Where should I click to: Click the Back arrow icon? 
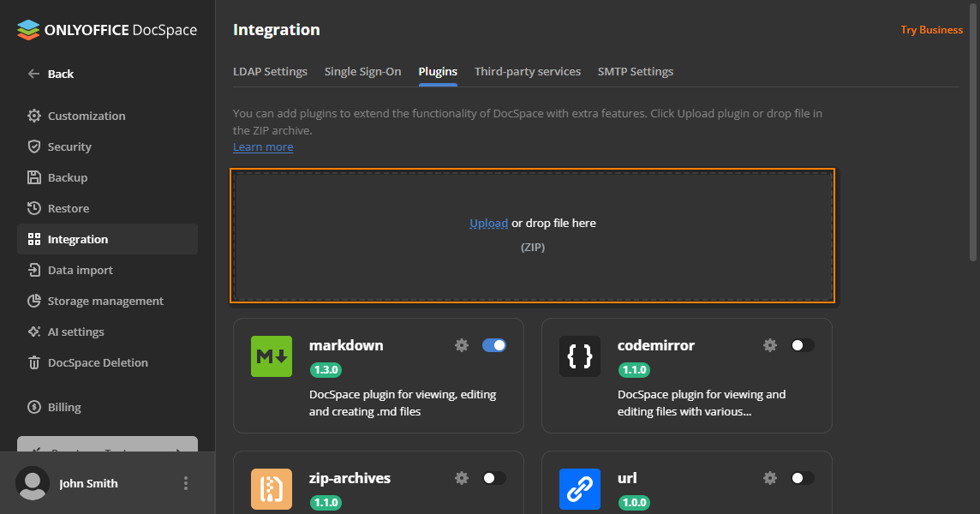(33, 74)
